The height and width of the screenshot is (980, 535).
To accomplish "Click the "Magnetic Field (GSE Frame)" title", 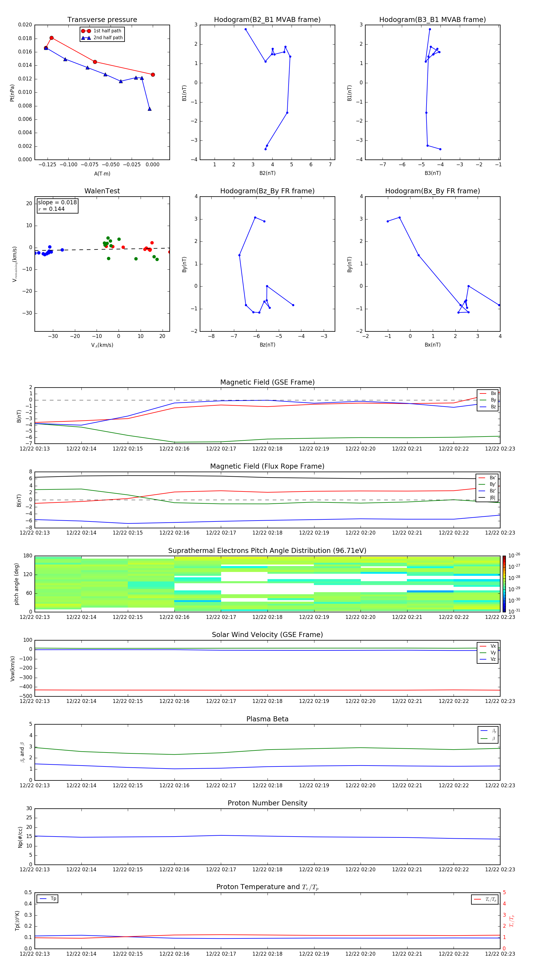I will 267,382.
